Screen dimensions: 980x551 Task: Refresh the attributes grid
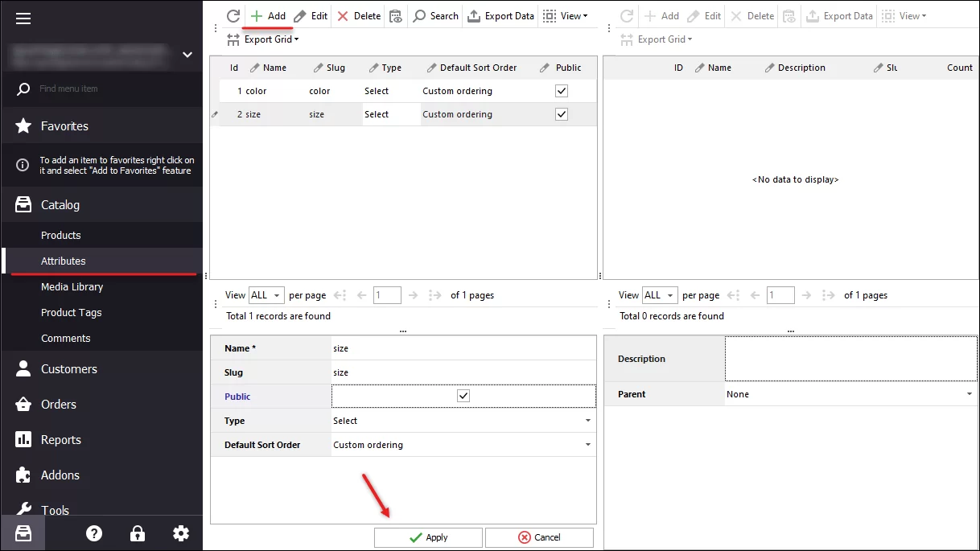click(233, 15)
